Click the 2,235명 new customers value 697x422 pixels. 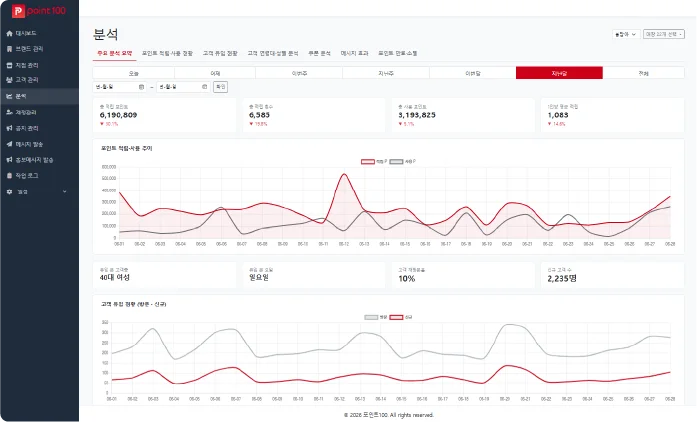coord(562,279)
